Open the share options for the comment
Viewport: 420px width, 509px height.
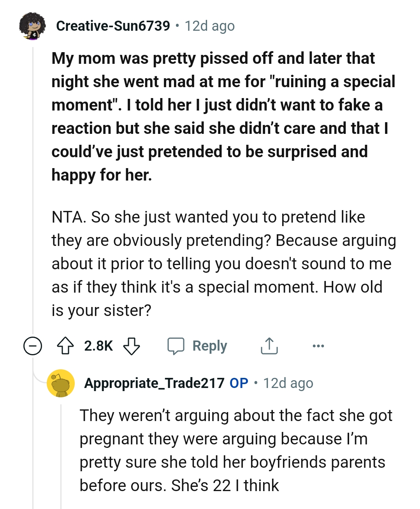(x=269, y=345)
